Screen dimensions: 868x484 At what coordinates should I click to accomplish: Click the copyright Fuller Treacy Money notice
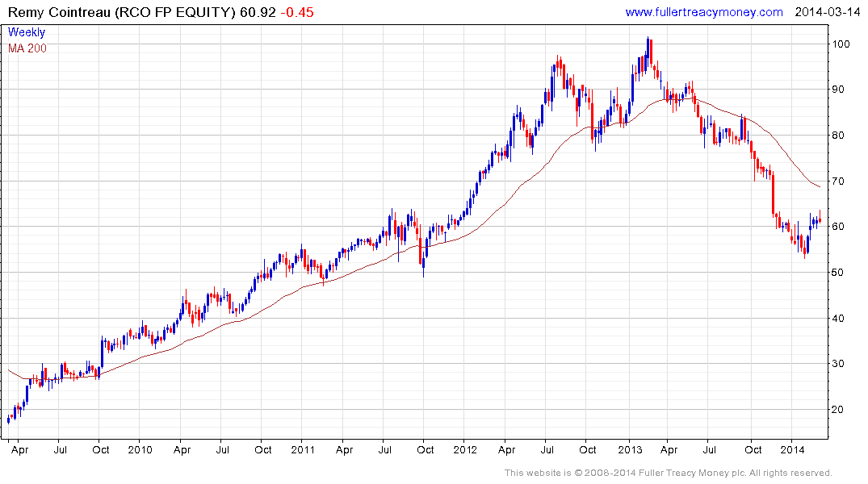pos(669,473)
